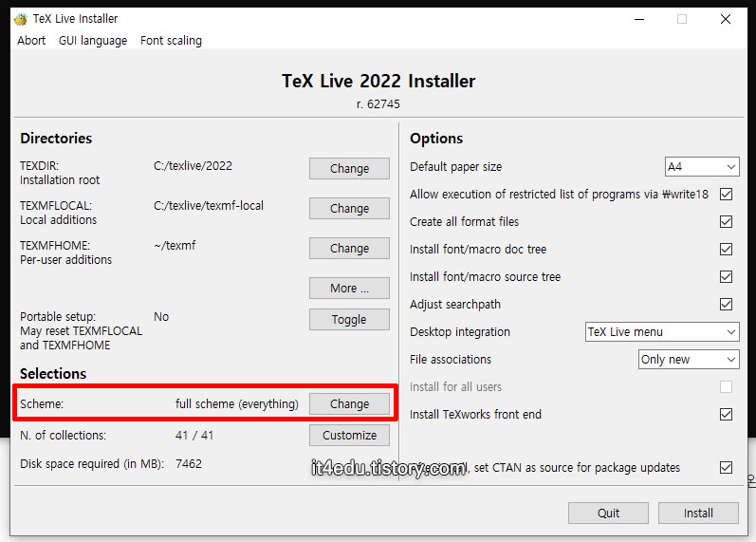The width and height of the screenshot is (756, 542).
Task: Click the Portable setup No value
Action: pos(161,317)
